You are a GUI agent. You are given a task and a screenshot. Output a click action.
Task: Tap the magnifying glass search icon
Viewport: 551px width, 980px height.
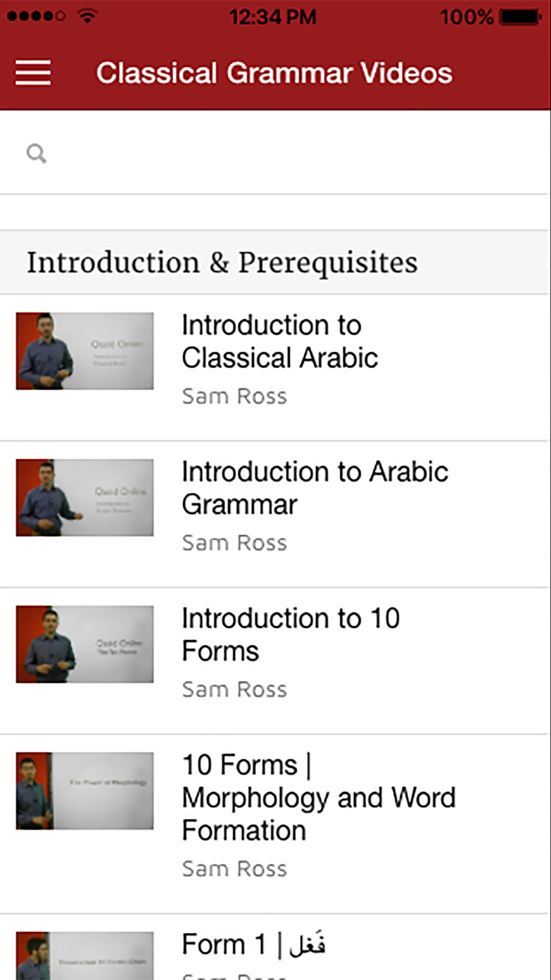(36, 154)
